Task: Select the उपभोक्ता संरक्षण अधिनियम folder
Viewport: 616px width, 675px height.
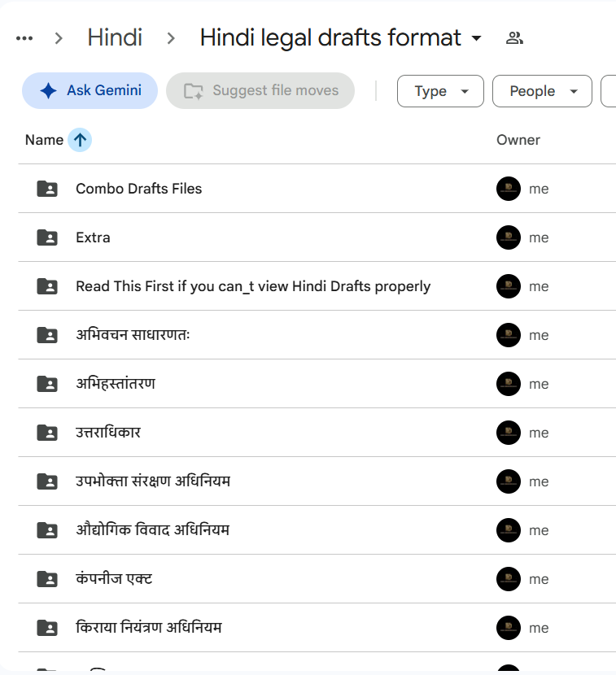Action: (153, 481)
